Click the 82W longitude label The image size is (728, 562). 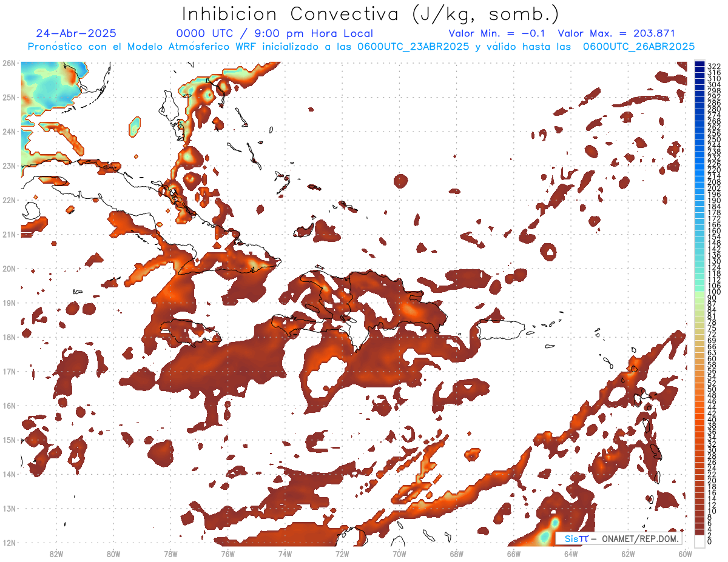click(56, 554)
